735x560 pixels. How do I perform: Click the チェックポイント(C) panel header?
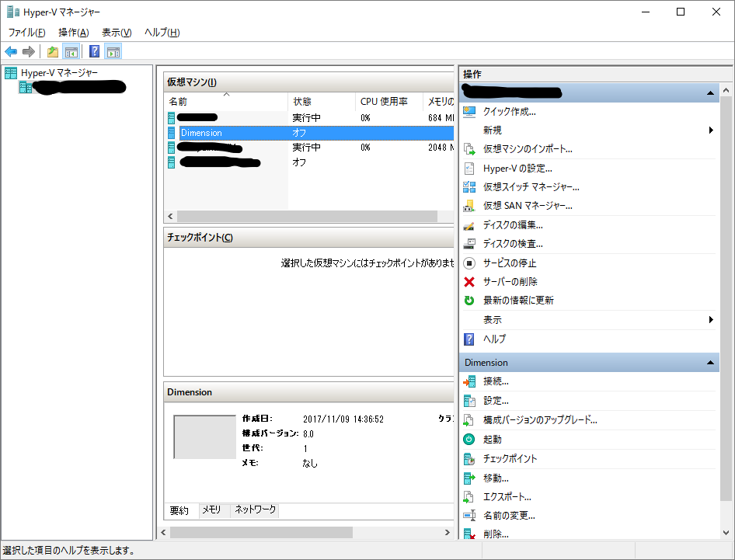[x=309, y=237]
